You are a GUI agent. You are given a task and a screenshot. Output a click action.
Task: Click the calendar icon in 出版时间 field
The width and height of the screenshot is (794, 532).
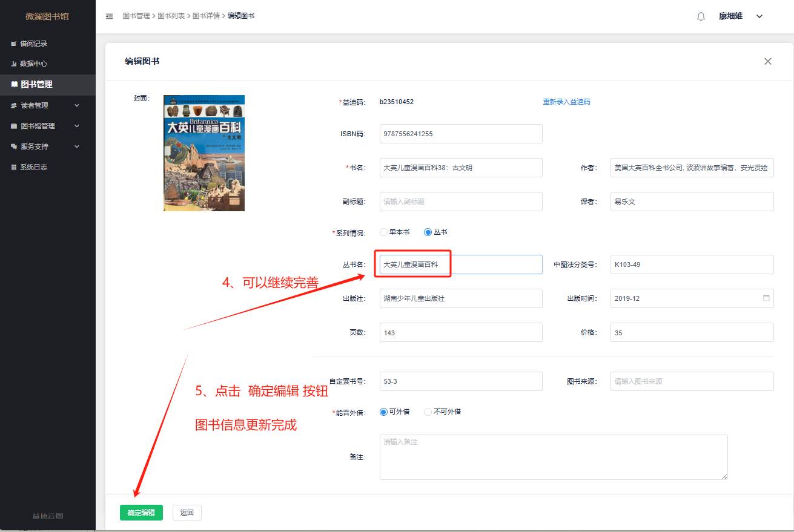[x=766, y=298]
